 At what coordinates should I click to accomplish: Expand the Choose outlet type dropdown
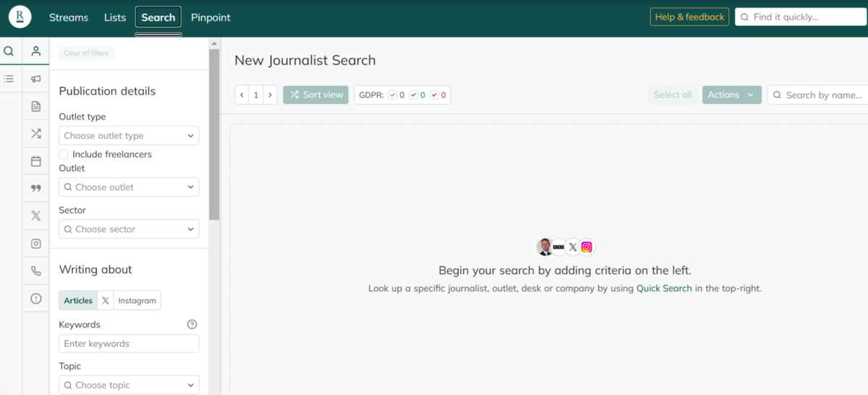(129, 136)
